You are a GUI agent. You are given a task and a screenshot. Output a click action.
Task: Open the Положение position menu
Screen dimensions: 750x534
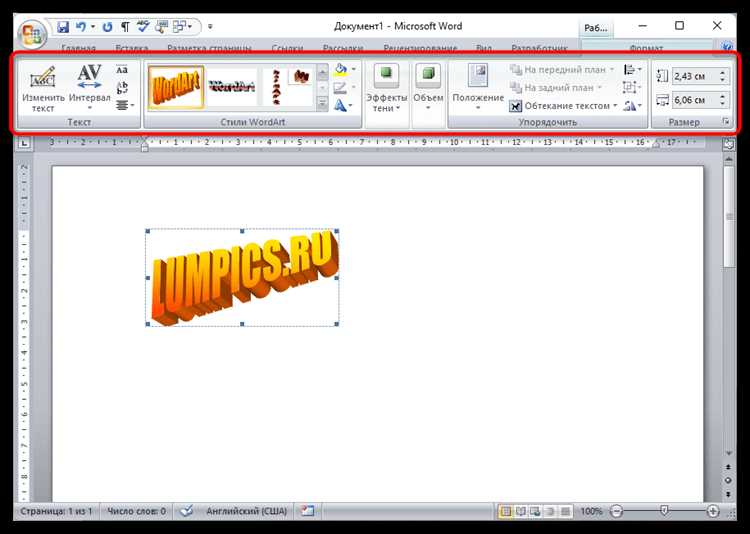[x=478, y=89]
